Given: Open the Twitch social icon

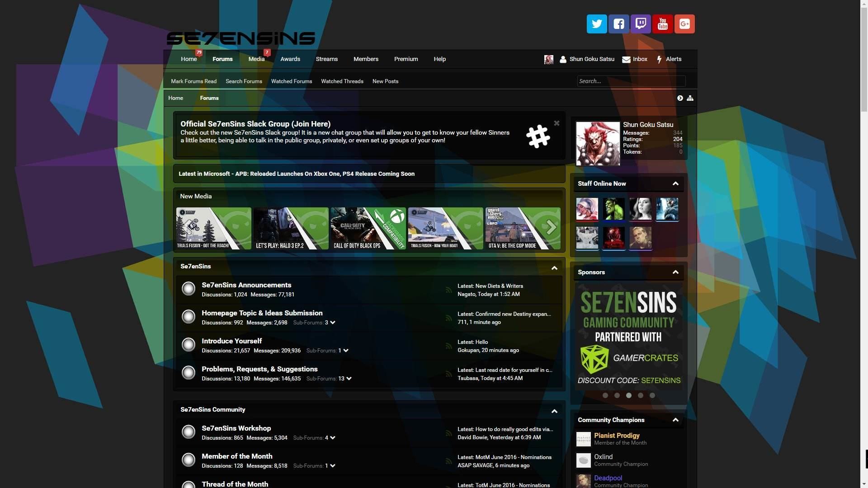Looking at the screenshot, I should point(641,24).
